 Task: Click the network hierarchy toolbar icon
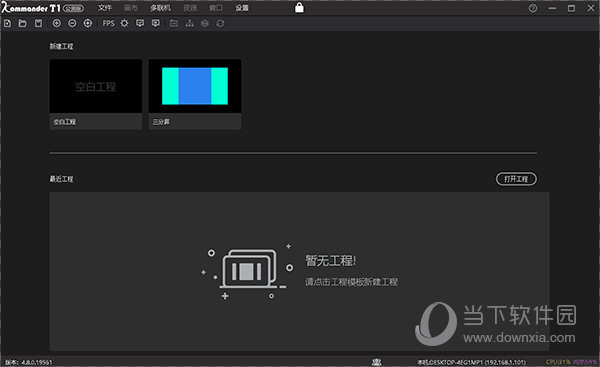tap(189, 24)
